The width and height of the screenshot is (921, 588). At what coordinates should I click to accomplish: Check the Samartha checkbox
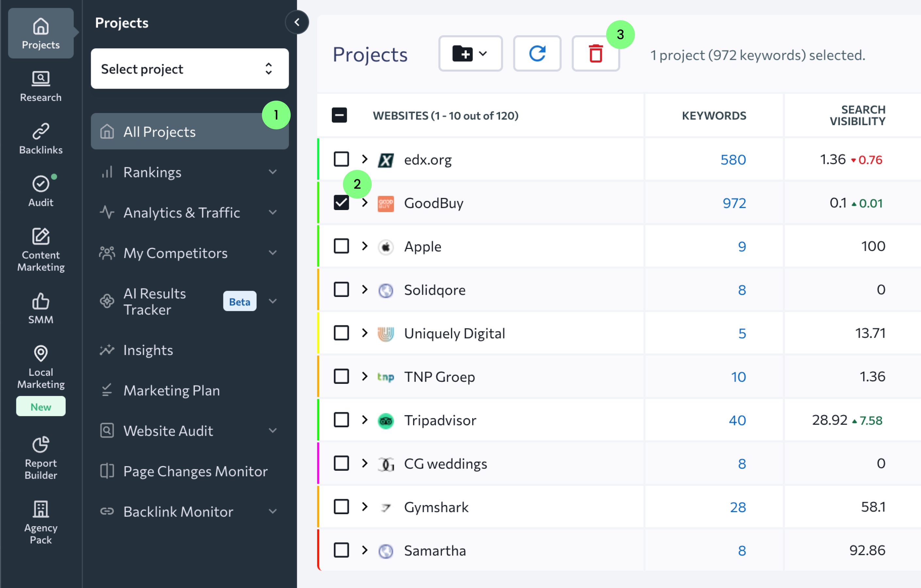coord(341,550)
